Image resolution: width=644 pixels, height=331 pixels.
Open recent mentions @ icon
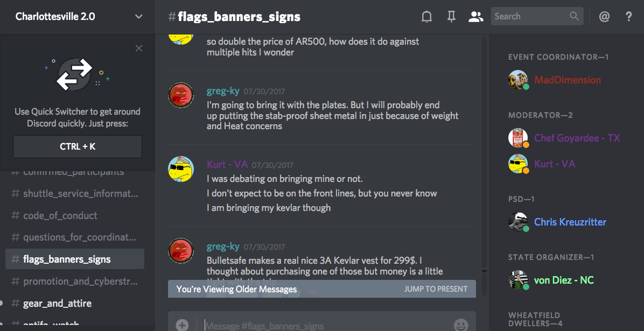pyautogui.click(x=604, y=17)
